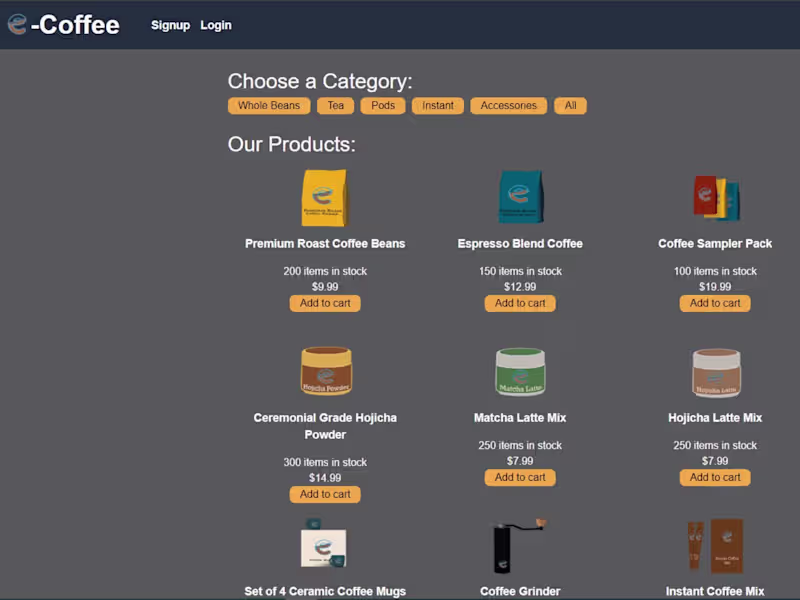This screenshot has height=600, width=800.
Task: Click the Matcha Latte Mix title
Action: (x=520, y=418)
